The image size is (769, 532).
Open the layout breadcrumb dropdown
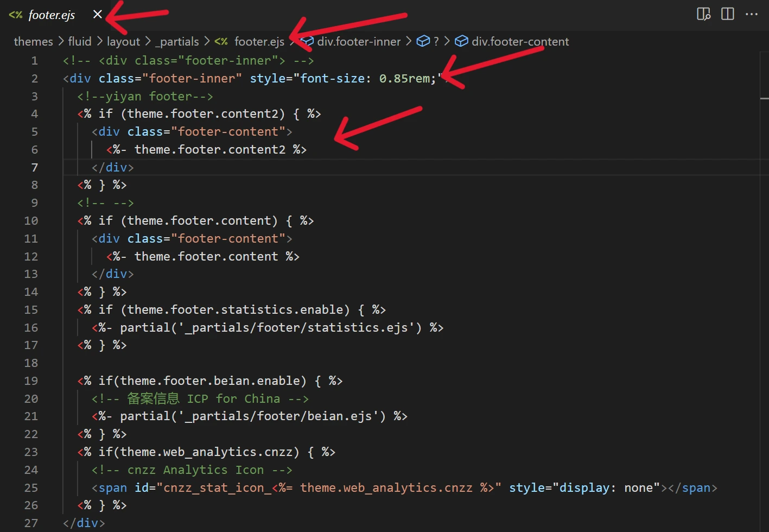123,42
